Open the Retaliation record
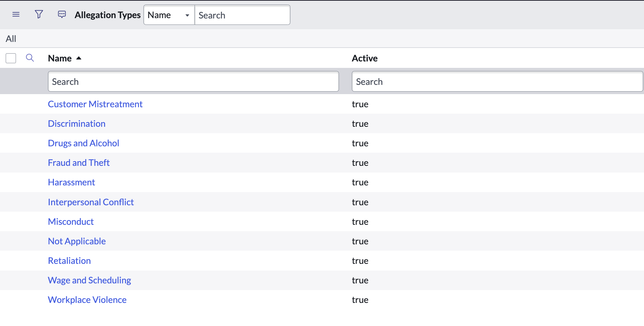This screenshot has height=326, width=644. click(69, 261)
